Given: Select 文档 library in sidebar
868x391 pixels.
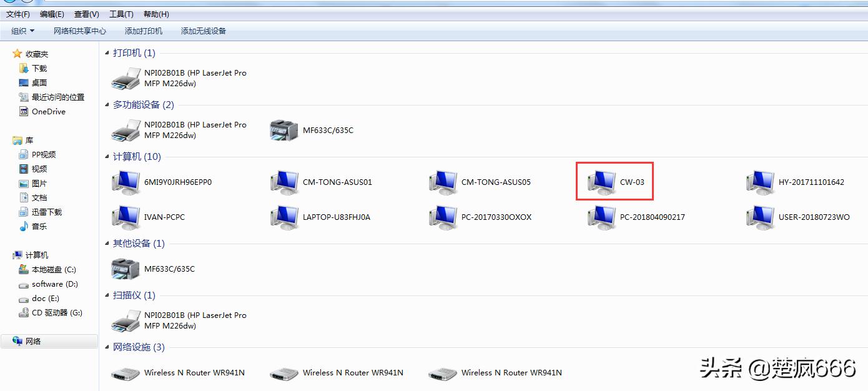Looking at the screenshot, I should click(x=39, y=197).
